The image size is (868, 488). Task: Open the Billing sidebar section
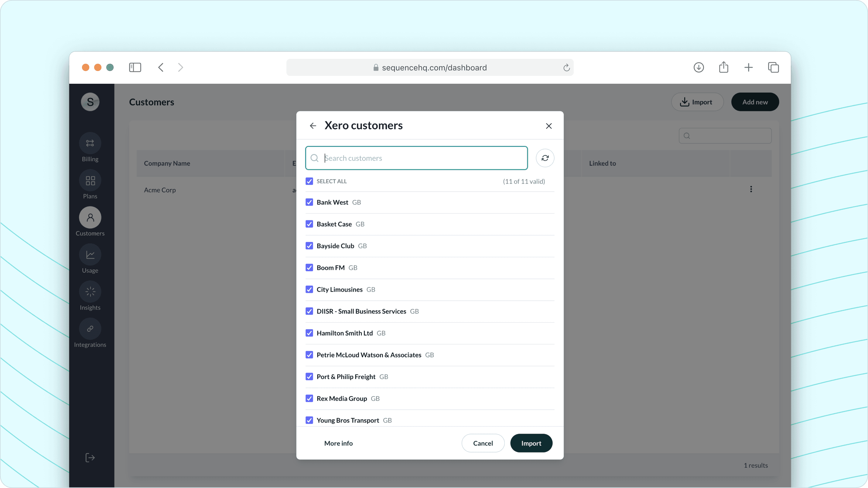coord(90,144)
